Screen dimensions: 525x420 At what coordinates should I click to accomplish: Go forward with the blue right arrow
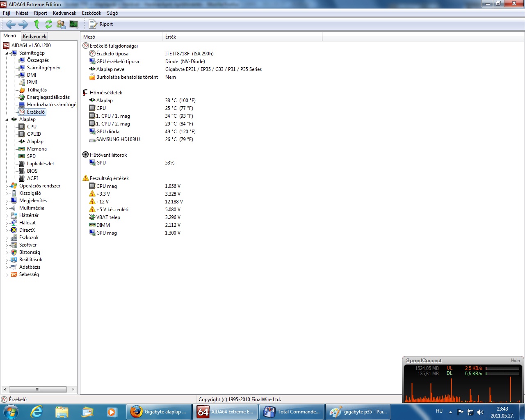pyautogui.click(x=23, y=24)
